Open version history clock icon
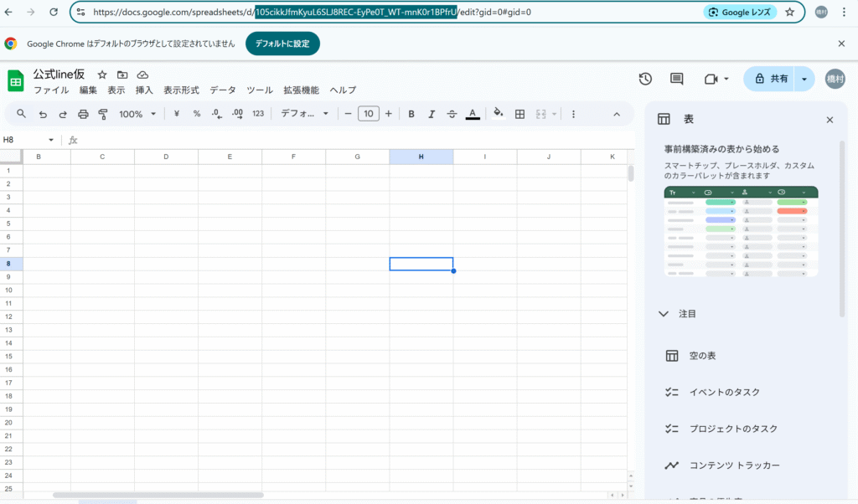 tap(645, 79)
